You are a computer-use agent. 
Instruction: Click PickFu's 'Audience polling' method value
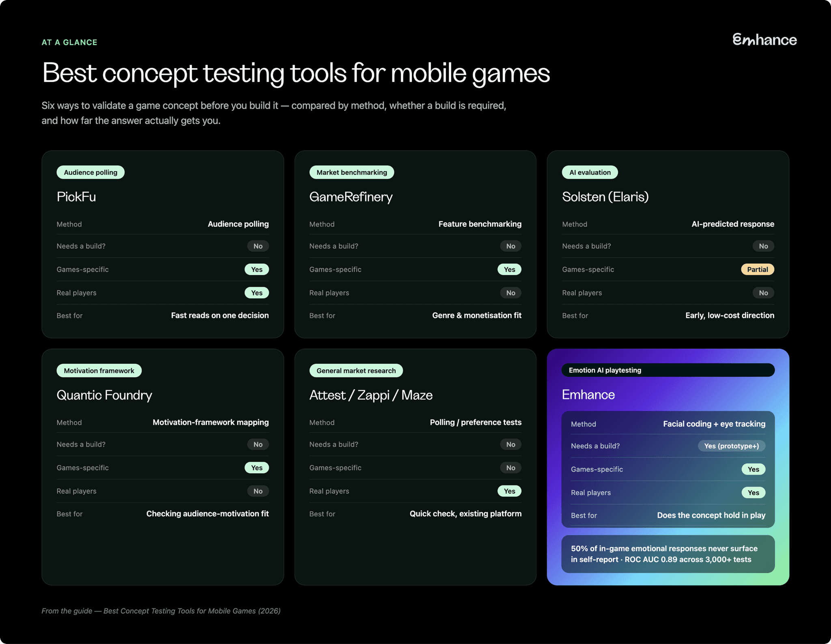pyautogui.click(x=238, y=224)
